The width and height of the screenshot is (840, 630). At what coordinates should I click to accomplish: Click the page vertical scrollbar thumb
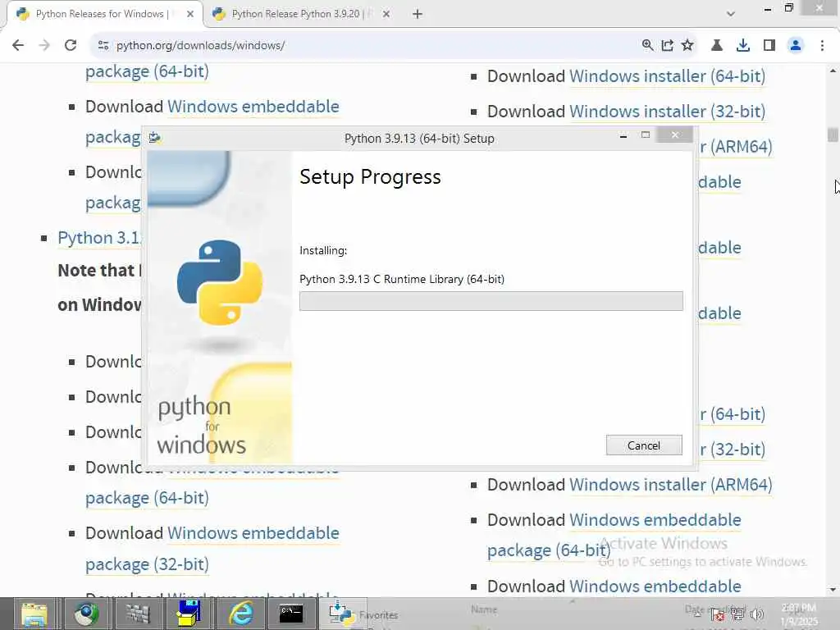click(x=833, y=135)
